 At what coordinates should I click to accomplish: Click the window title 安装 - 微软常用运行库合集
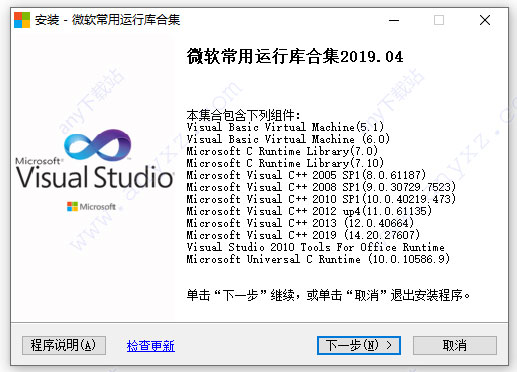[107, 20]
